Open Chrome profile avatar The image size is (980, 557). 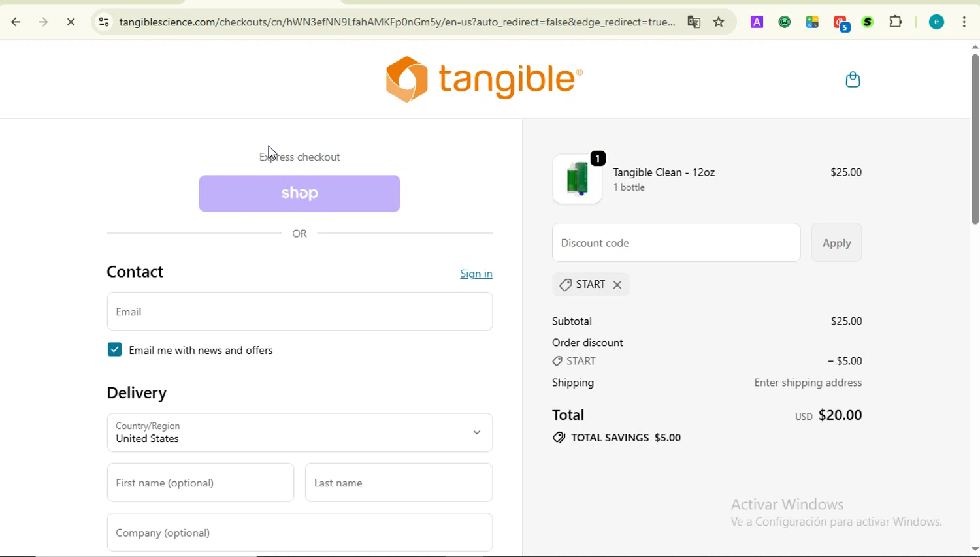point(936,22)
